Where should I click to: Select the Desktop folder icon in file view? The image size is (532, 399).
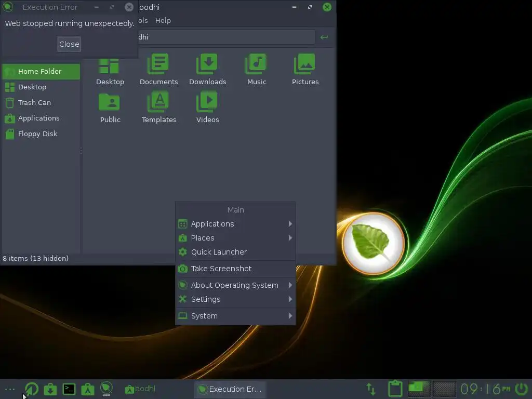pyautogui.click(x=110, y=70)
